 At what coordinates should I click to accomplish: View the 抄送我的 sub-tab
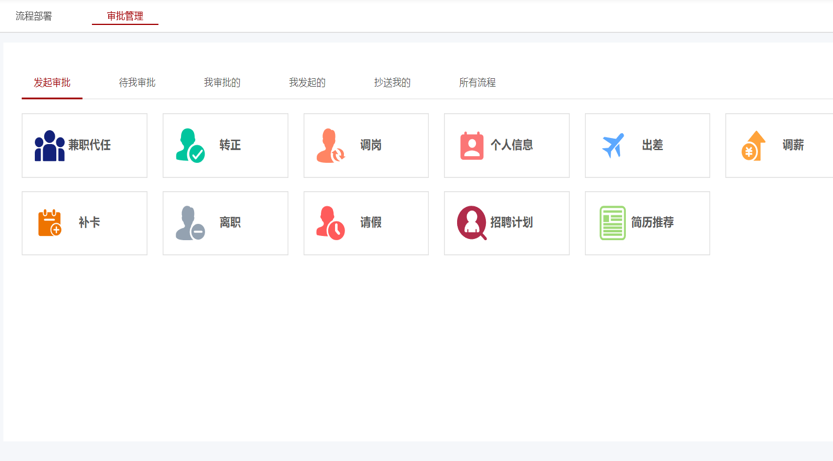392,82
